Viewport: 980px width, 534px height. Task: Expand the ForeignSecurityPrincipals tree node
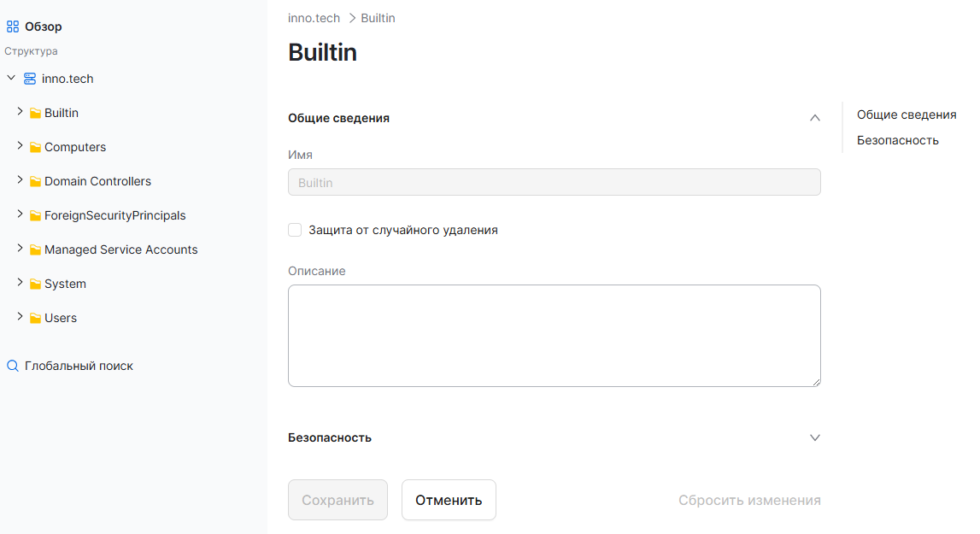point(21,214)
